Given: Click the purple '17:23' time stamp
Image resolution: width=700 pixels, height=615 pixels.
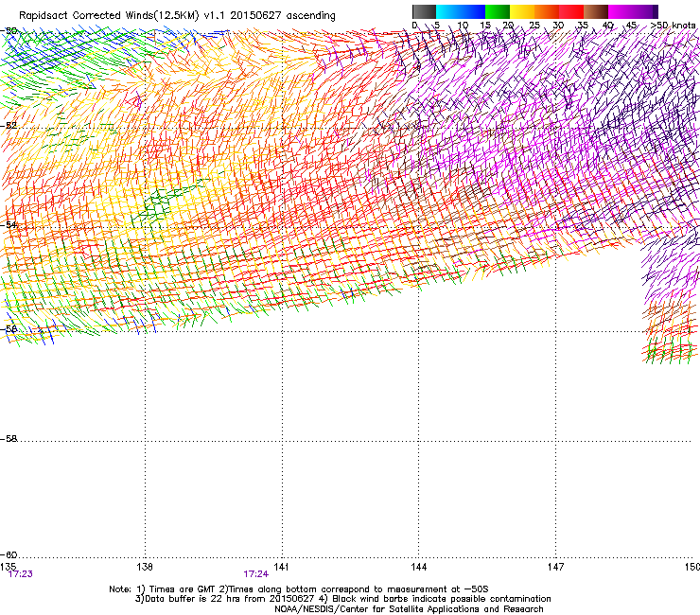Looking at the screenshot, I should [21, 574].
